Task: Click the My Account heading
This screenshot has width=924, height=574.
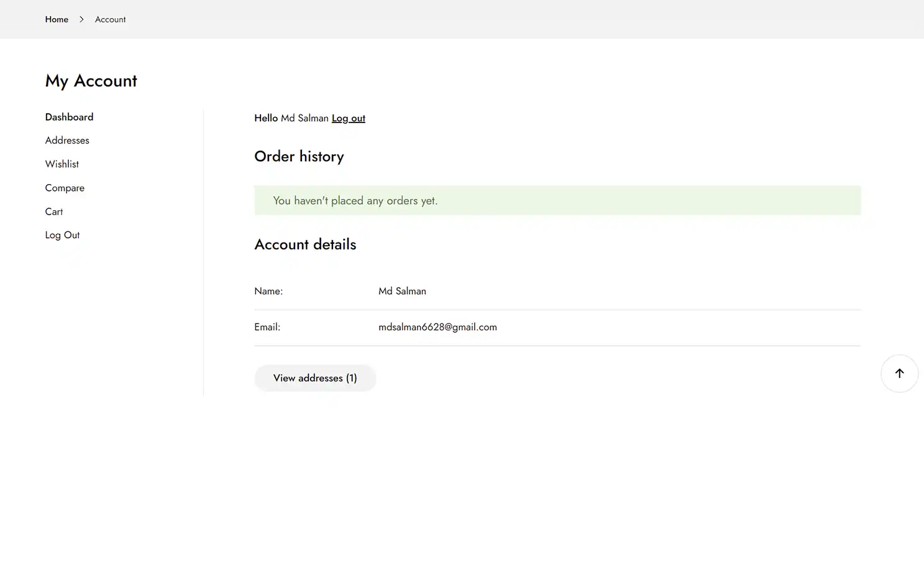Action: coord(91,81)
